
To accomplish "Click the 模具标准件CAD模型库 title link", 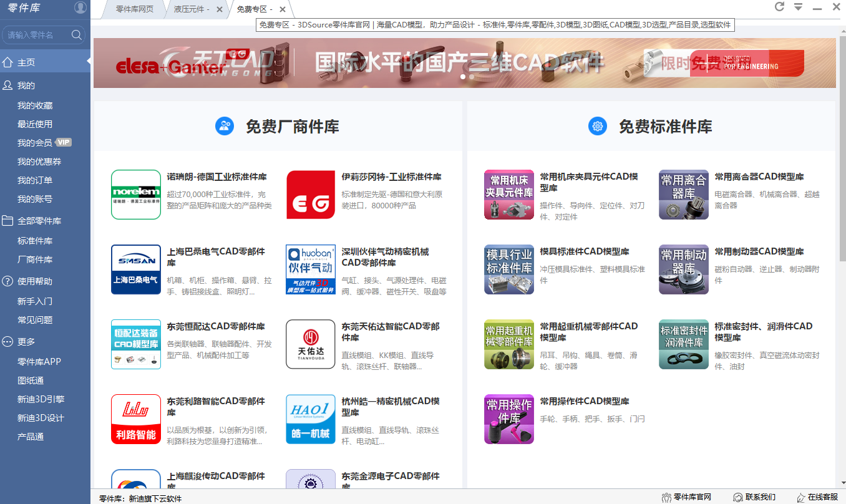I will coord(585,251).
